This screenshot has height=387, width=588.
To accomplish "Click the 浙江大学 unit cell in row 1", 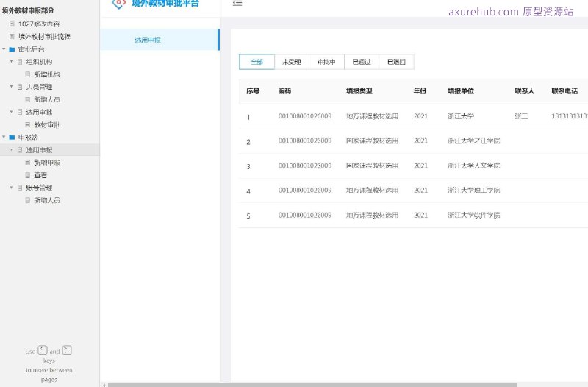I will [461, 116].
